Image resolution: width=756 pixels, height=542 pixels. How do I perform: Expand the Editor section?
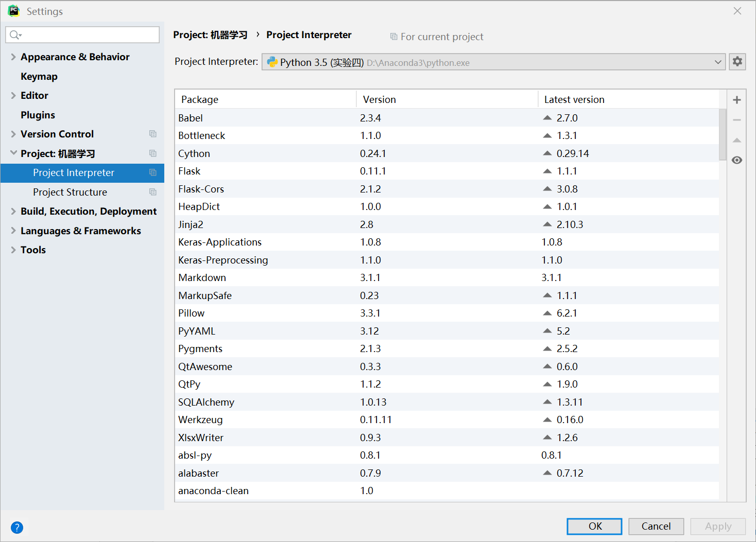coord(13,95)
